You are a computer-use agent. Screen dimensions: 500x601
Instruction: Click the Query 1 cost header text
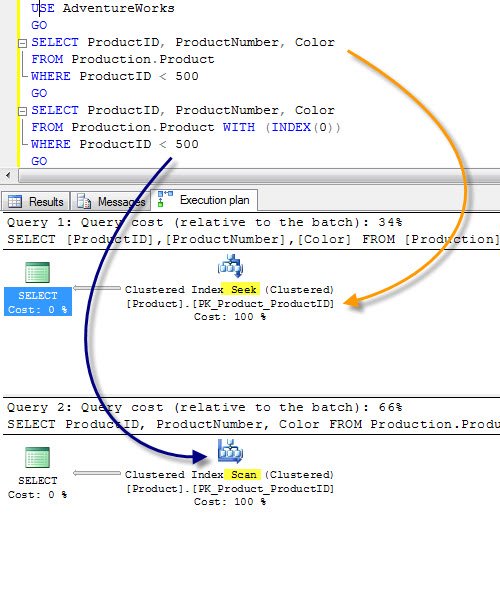click(204, 222)
